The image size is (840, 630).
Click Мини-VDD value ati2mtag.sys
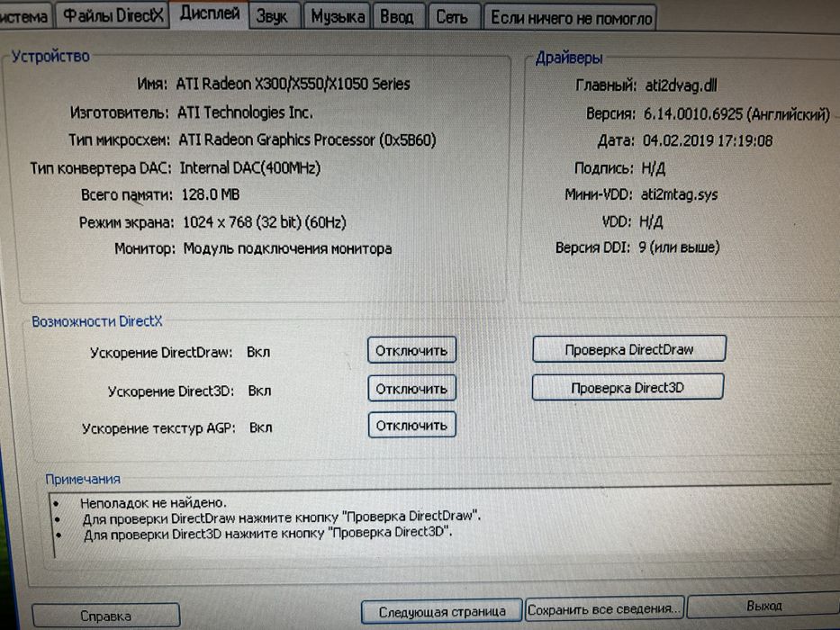(x=679, y=194)
